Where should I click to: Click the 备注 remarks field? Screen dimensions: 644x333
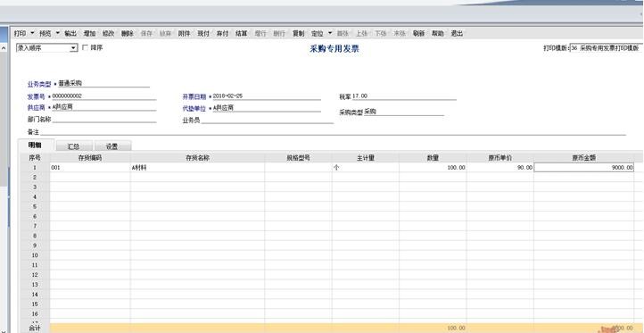(x=333, y=131)
